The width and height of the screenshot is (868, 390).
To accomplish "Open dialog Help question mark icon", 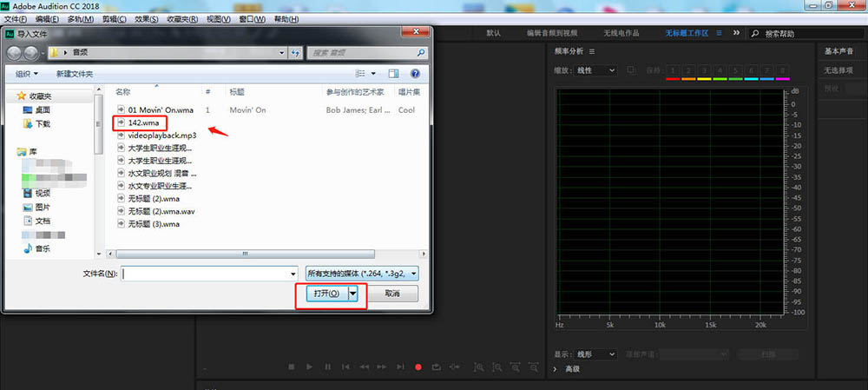I will point(415,73).
